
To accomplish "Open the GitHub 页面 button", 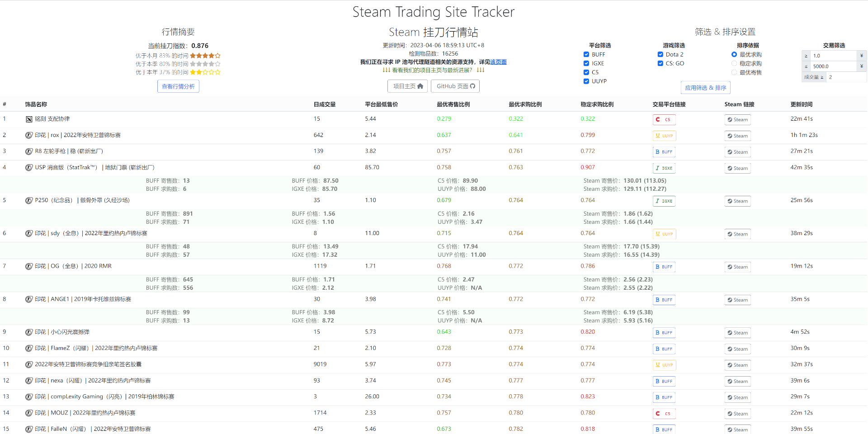I will (x=455, y=86).
